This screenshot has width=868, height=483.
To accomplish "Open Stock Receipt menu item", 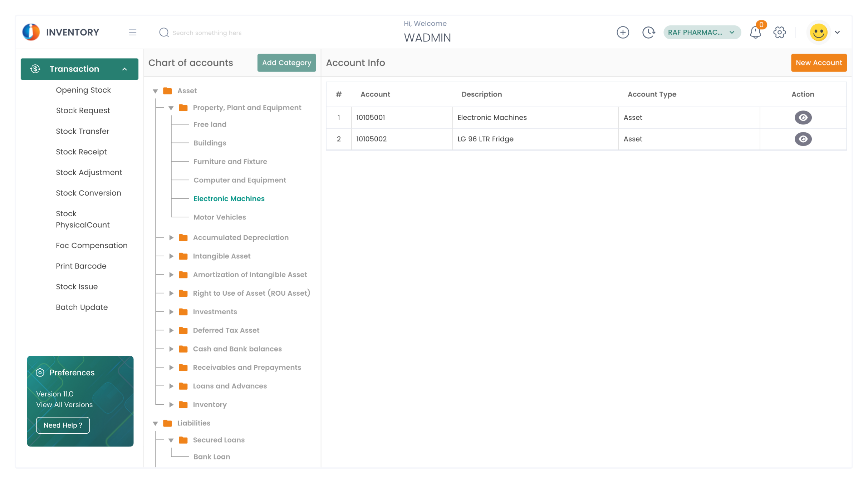I will 81,152.
